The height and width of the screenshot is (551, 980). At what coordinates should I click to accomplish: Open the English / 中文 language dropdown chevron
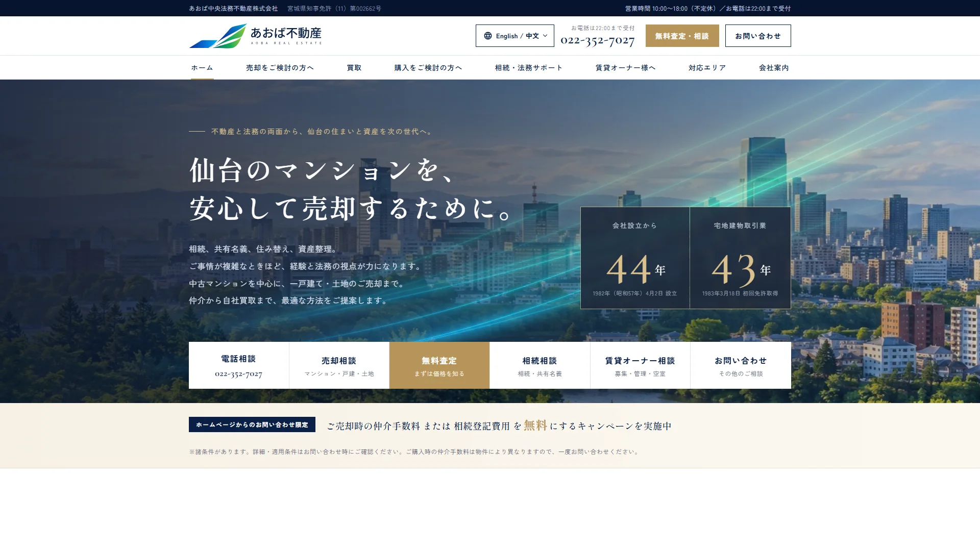pos(545,36)
